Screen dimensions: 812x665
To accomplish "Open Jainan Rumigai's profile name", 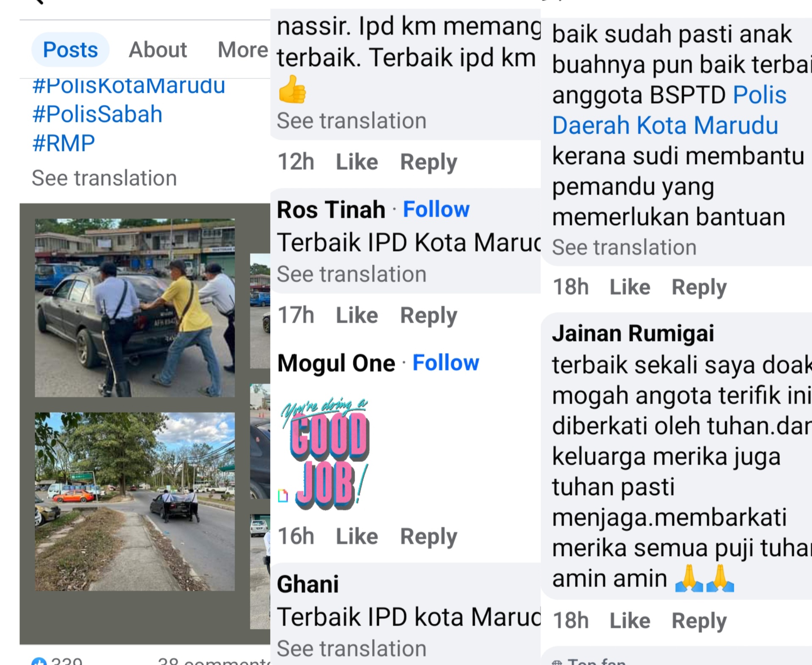I will [633, 333].
